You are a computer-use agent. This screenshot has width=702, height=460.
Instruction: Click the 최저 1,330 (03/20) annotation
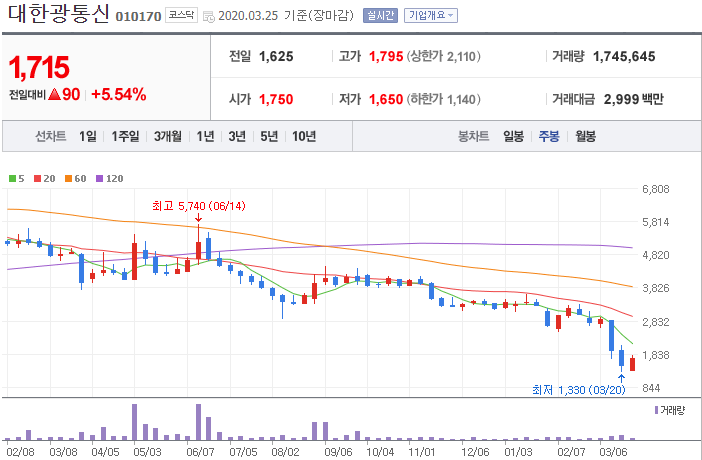[x=578, y=390]
